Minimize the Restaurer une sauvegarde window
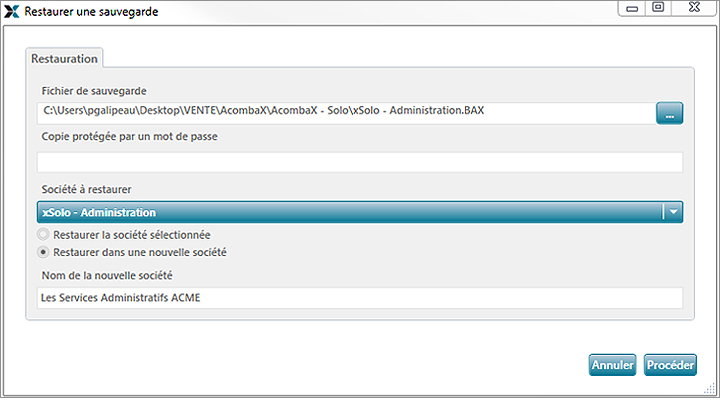 tap(632, 8)
